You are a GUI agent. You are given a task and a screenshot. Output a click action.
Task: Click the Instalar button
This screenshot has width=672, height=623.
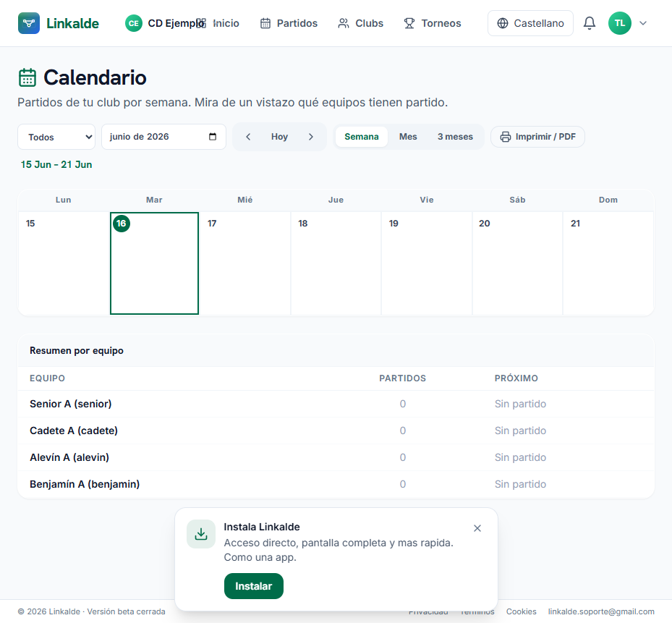pos(254,586)
